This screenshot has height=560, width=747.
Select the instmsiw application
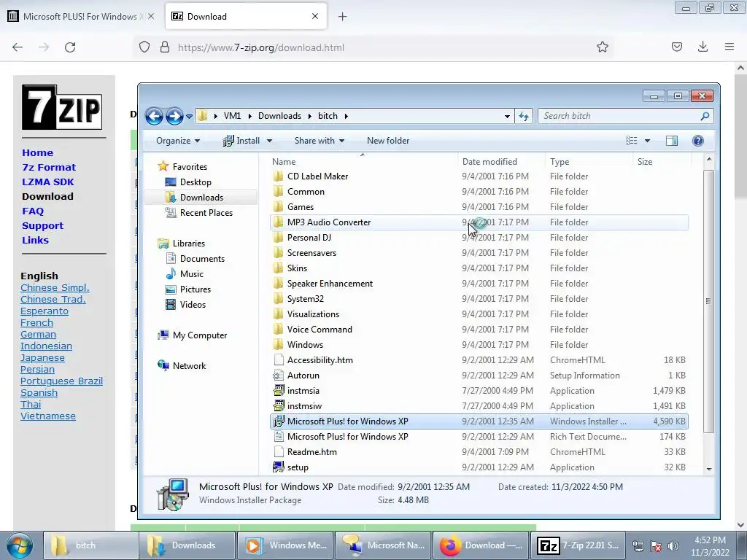click(x=479, y=405)
